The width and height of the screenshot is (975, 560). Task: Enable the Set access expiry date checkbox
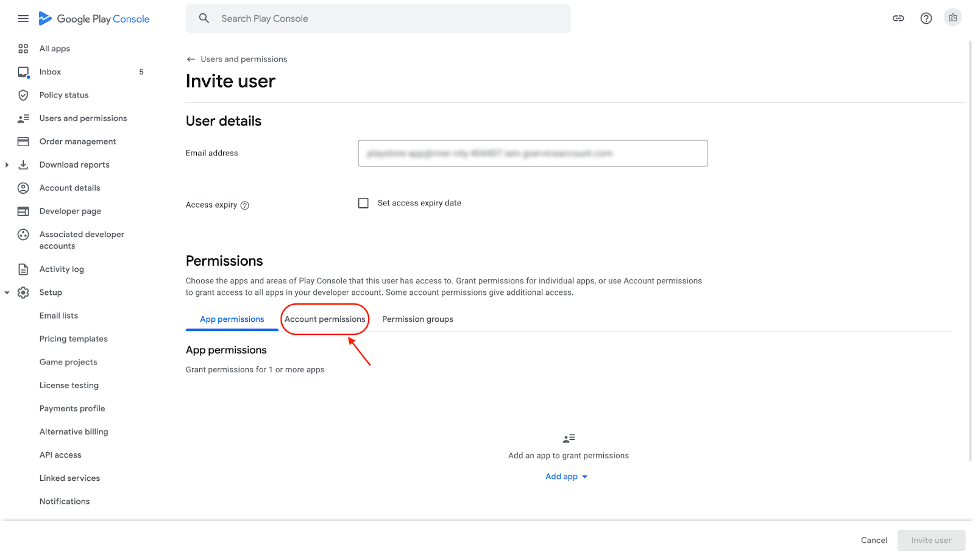[x=363, y=203]
